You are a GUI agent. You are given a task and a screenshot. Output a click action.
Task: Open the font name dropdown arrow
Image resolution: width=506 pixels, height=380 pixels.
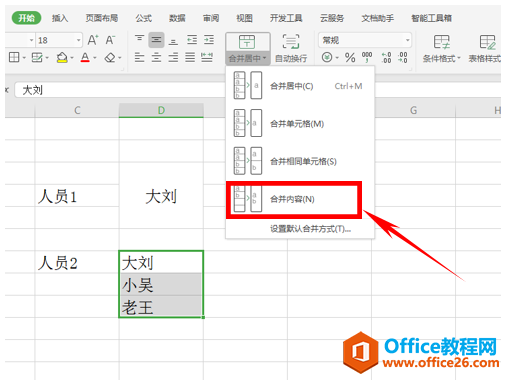click(x=32, y=40)
